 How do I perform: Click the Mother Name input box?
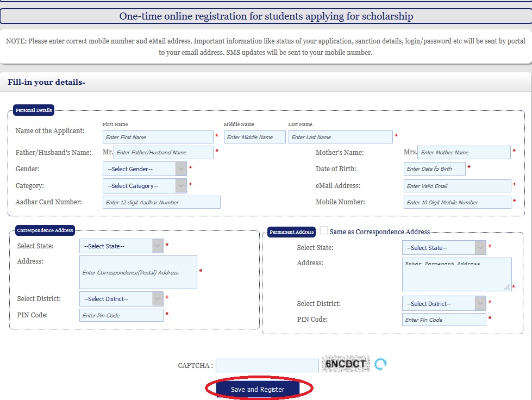(464, 152)
